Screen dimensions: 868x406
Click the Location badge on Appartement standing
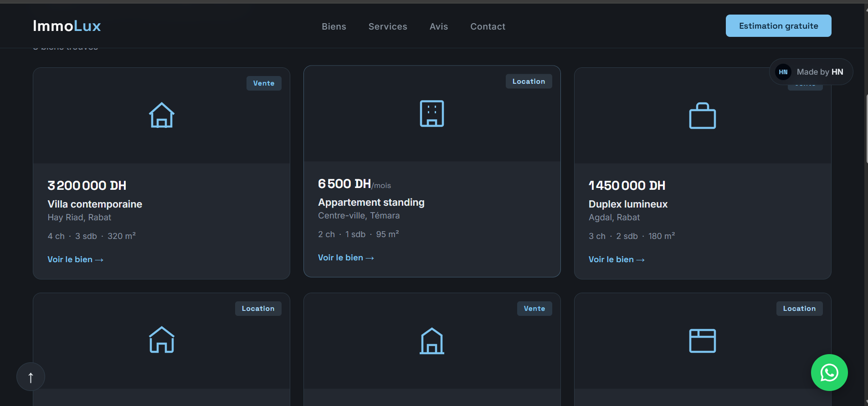tap(529, 81)
